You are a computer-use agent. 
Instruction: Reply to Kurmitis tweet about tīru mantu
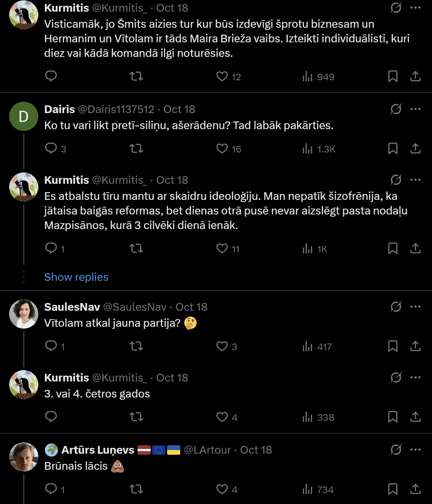(x=51, y=248)
